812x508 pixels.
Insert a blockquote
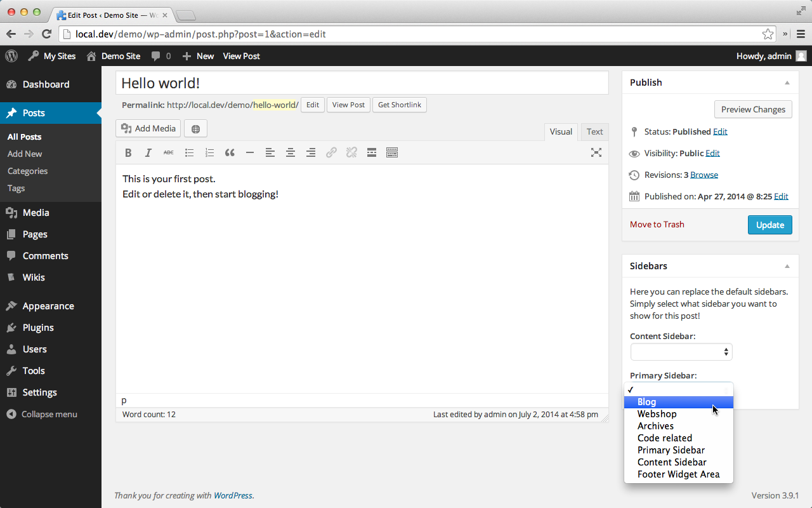click(230, 152)
